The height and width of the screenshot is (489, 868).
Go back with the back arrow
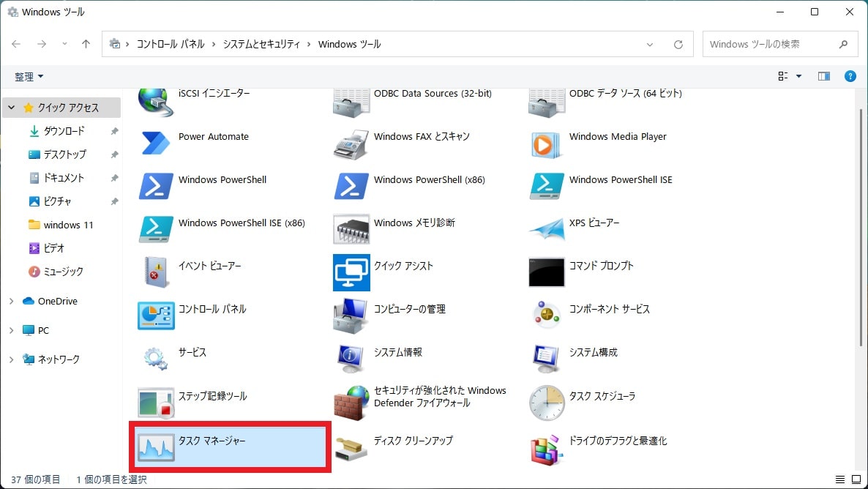tap(16, 44)
